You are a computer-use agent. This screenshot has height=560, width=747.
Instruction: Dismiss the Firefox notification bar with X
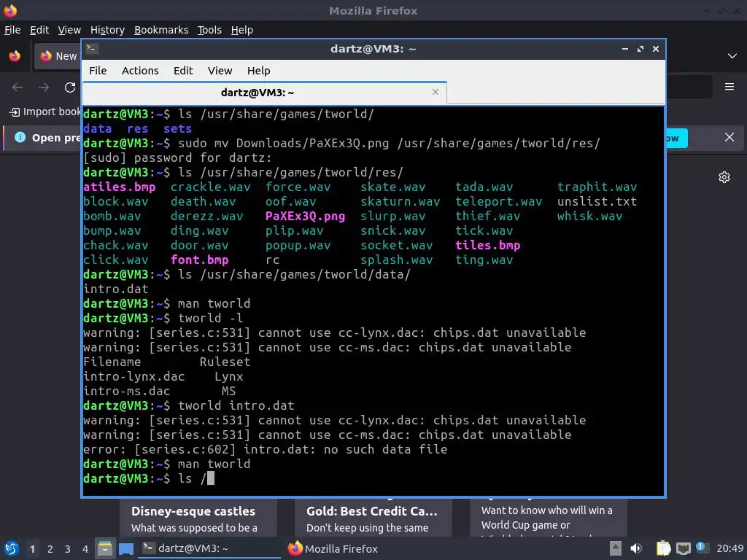[729, 138]
